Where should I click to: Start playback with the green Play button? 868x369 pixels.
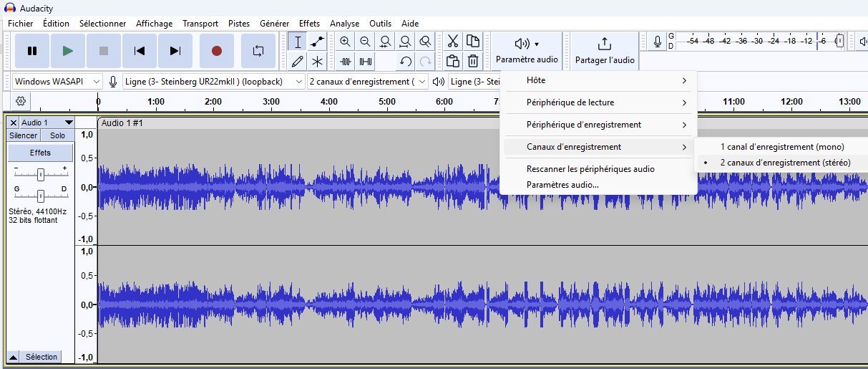68,51
